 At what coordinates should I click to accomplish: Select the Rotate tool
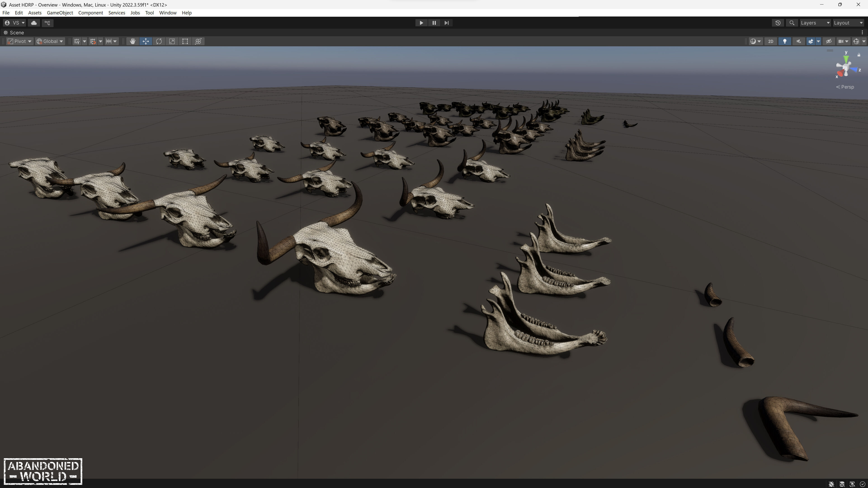coord(159,41)
